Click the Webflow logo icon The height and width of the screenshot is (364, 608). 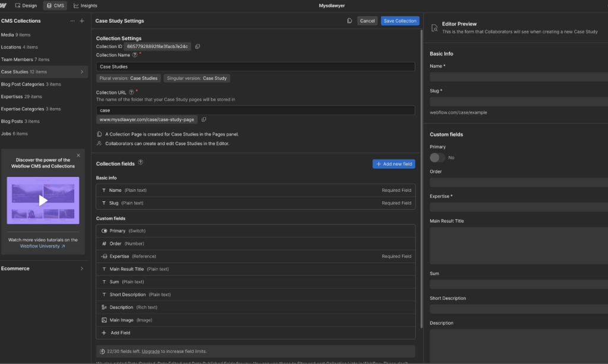(3, 5)
